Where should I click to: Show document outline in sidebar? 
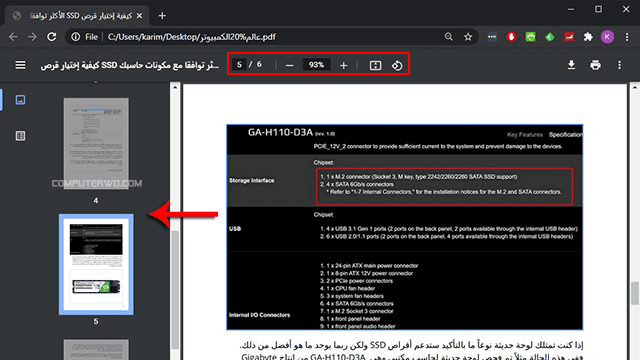tap(20, 136)
